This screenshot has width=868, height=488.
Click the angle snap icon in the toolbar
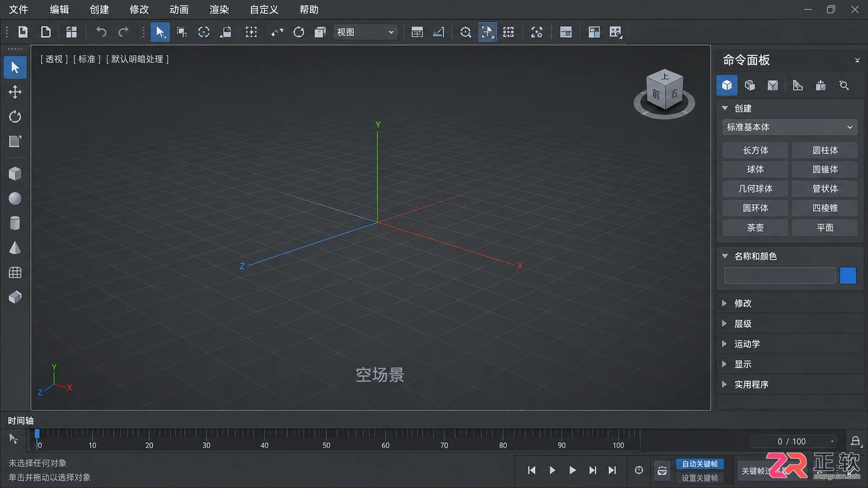[439, 32]
